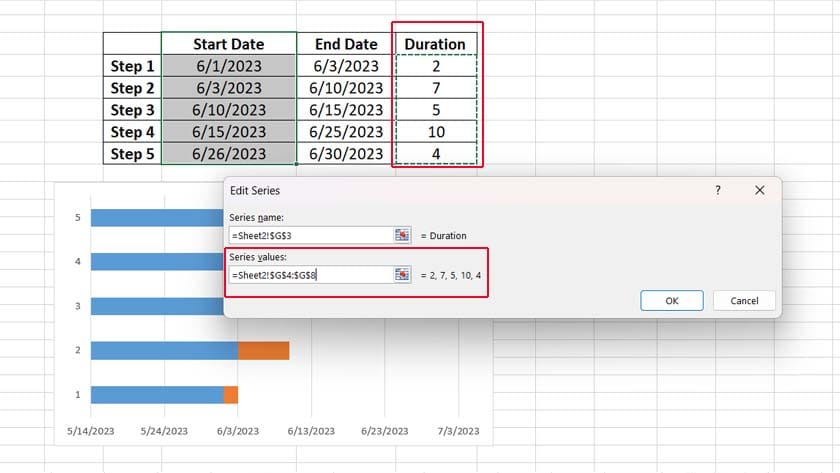Select the Duration header cell
The width and height of the screenshot is (840, 473).
435,44
